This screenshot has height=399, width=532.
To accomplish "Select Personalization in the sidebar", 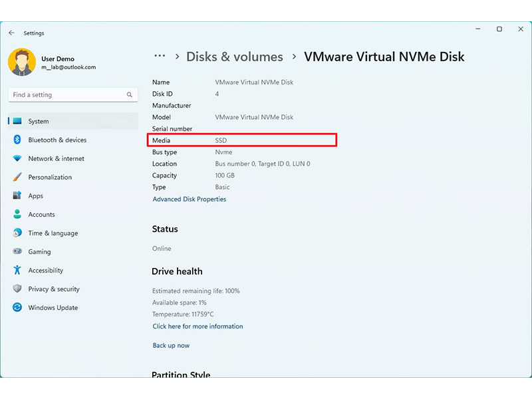I will pyautogui.click(x=73, y=177).
